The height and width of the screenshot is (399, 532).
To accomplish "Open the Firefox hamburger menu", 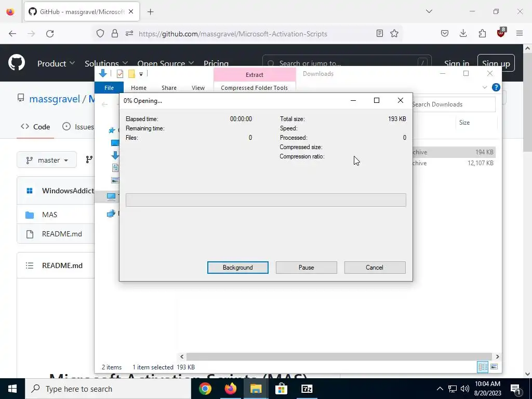I will [520, 33].
